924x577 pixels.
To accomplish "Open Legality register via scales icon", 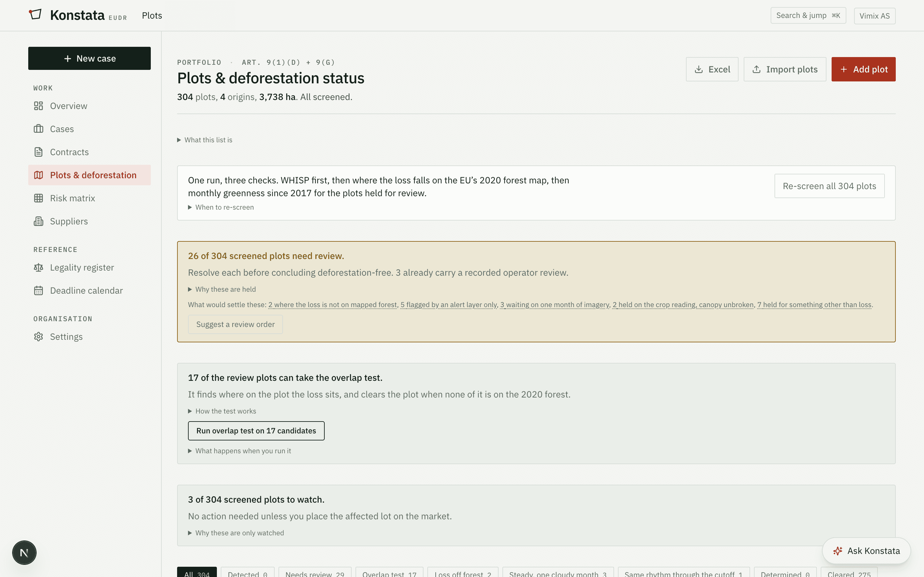I will (38, 268).
